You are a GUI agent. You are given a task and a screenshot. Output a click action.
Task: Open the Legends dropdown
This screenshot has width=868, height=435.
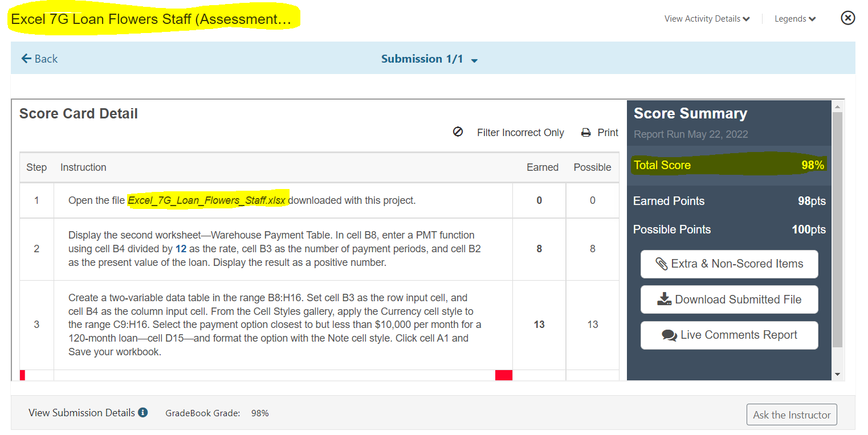(795, 19)
